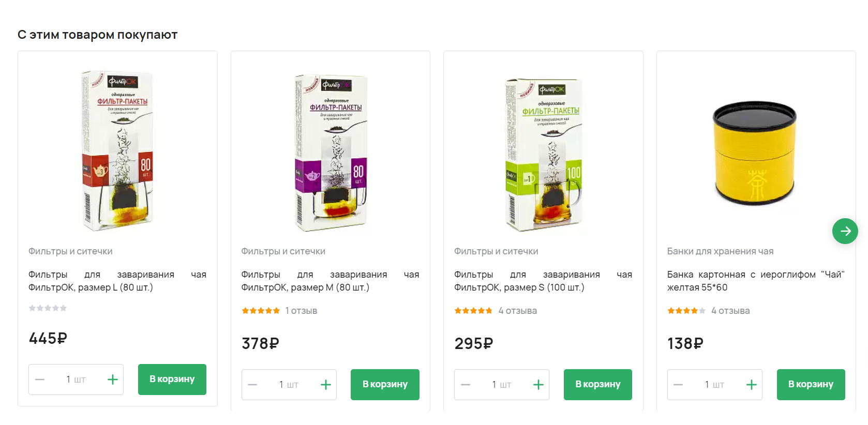Screen dimensions: 868x425
Task: Open '1 отзыв' review for size M filters
Action: (301, 311)
